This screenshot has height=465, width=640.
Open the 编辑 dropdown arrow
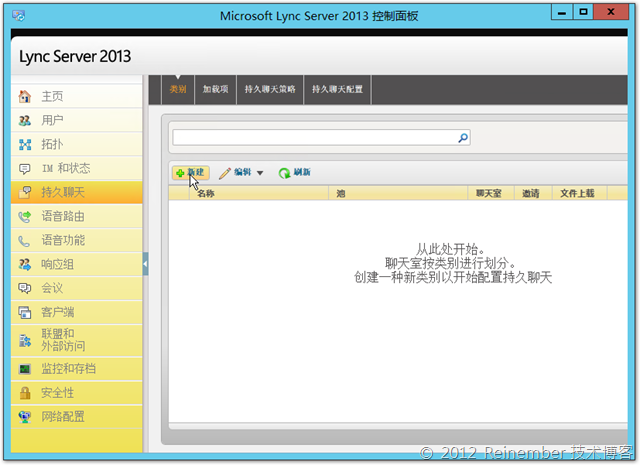coord(260,173)
